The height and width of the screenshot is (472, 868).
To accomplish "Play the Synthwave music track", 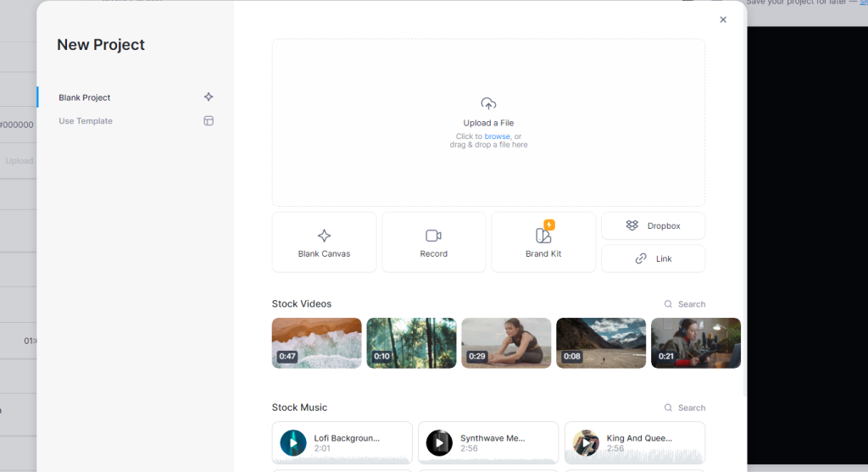I will click(439, 443).
